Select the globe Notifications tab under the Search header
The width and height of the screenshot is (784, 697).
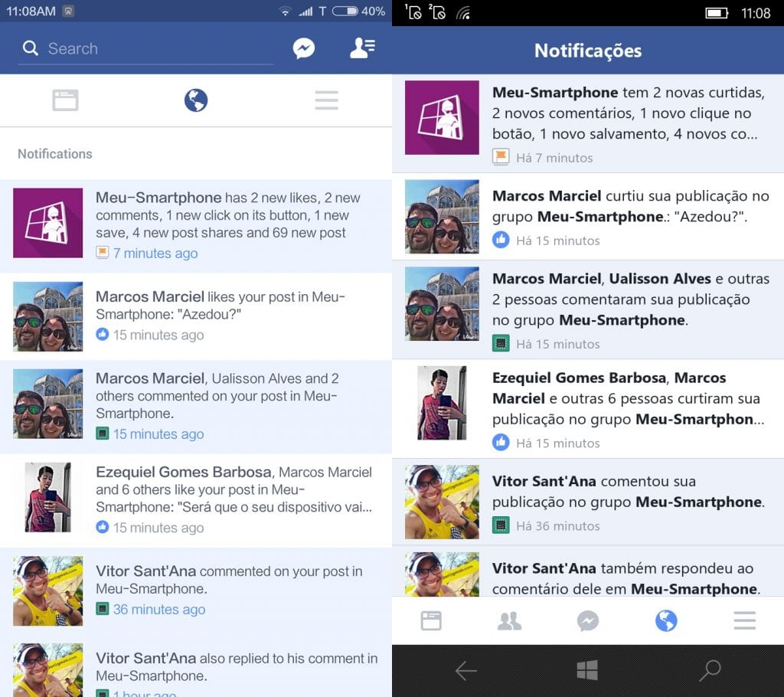(x=196, y=100)
